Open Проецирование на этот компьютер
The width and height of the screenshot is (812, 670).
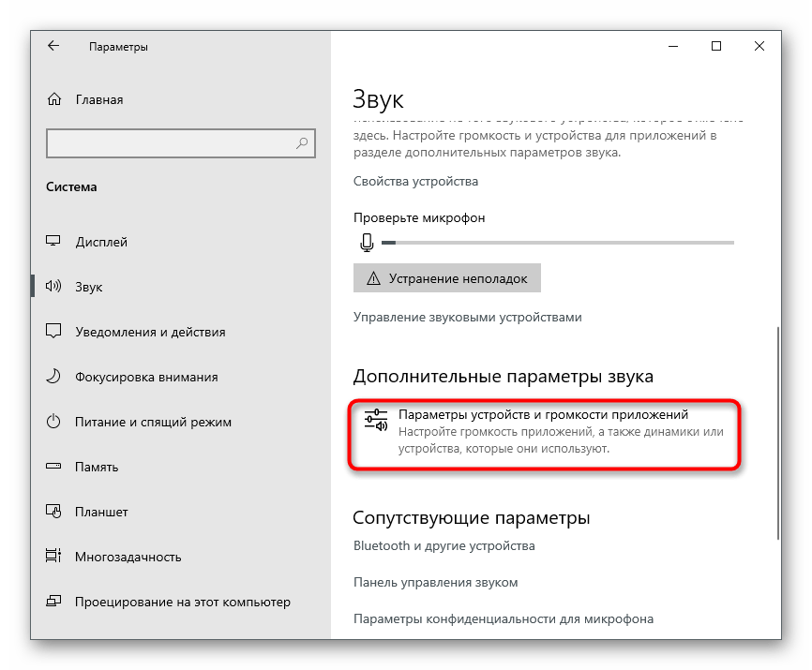click(181, 602)
